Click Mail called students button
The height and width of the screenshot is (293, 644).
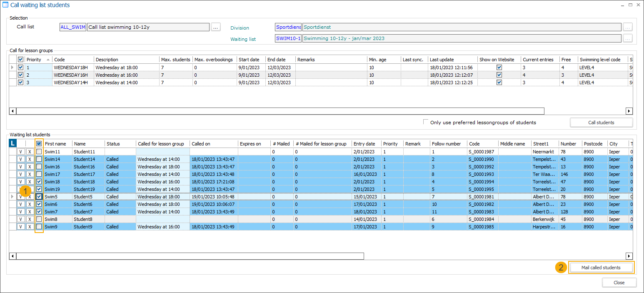601,268
